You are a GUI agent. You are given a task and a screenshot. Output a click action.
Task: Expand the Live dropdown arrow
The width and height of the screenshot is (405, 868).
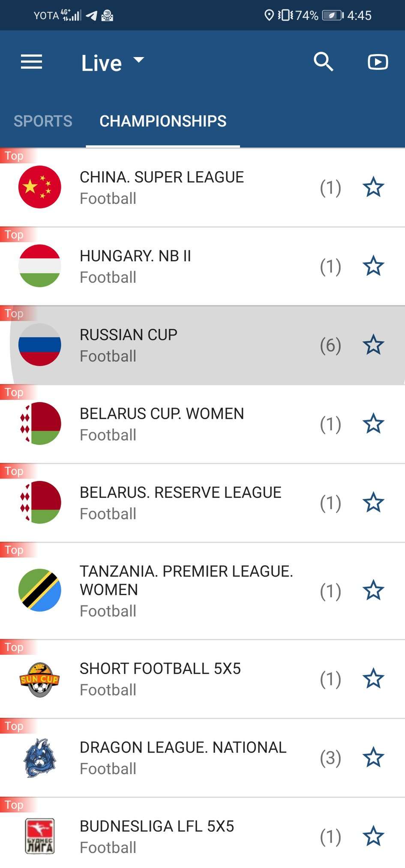click(138, 60)
